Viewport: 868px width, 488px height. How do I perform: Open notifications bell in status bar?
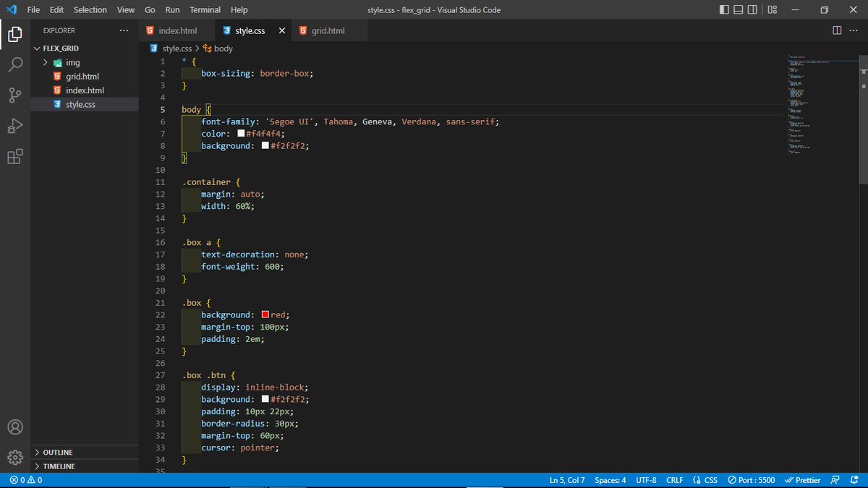click(855, 480)
